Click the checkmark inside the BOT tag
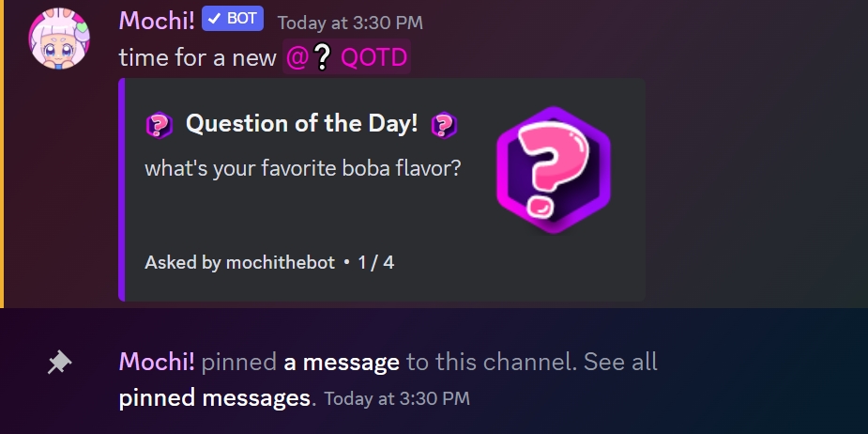 (213, 19)
